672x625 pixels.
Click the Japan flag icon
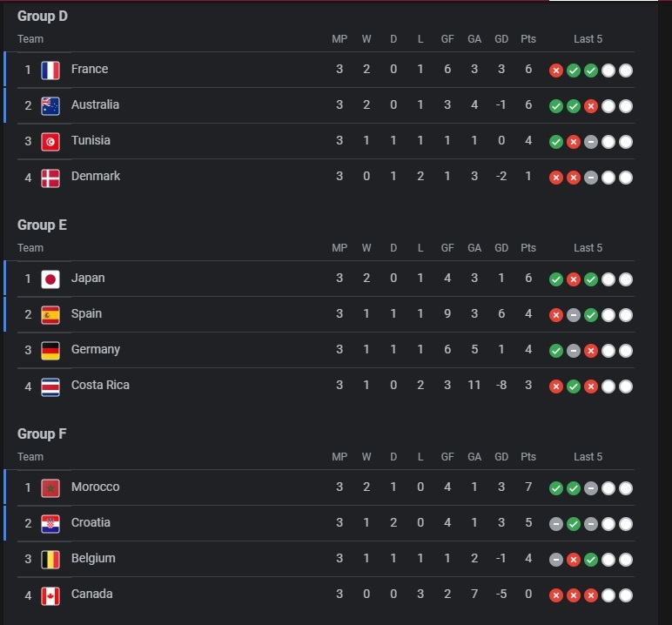pyautogui.click(x=50, y=279)
